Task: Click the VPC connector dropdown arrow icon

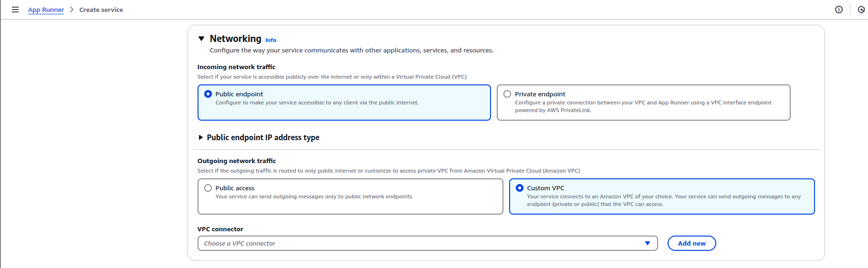Action: (x=647, y=243)
